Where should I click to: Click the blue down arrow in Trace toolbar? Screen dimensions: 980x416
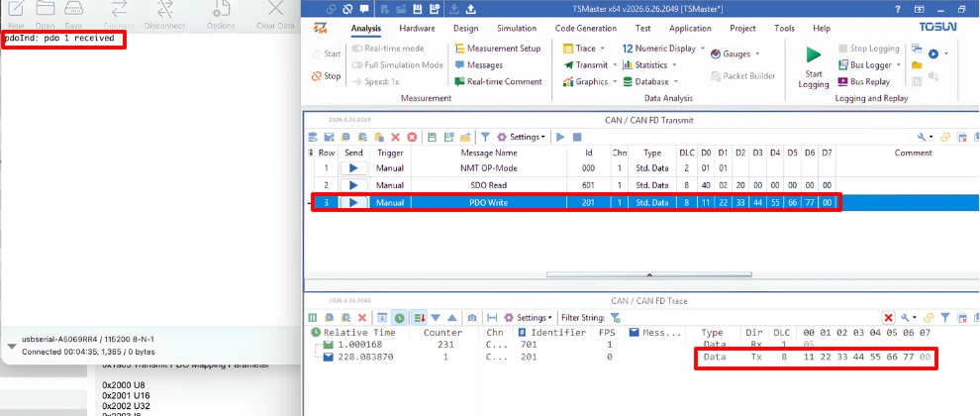click(x=436, y=318)
